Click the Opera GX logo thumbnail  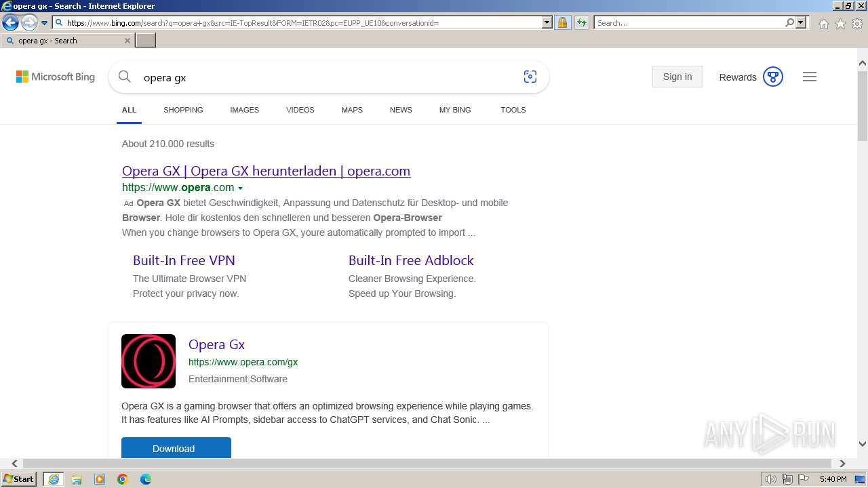pos(149,361)
